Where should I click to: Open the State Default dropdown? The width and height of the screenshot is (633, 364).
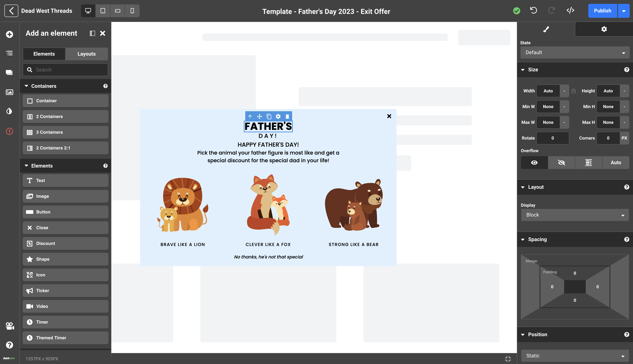575,52
